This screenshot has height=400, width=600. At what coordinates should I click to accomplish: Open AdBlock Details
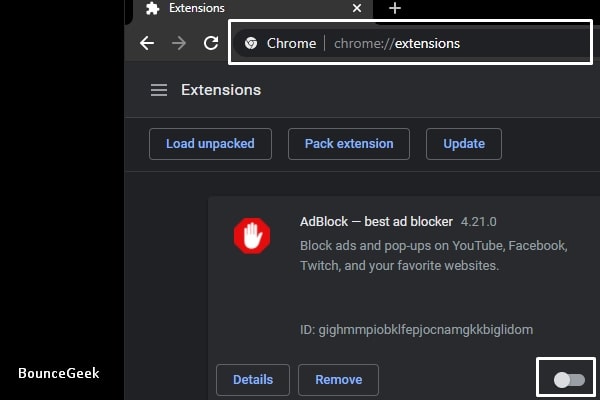(253, 380)
